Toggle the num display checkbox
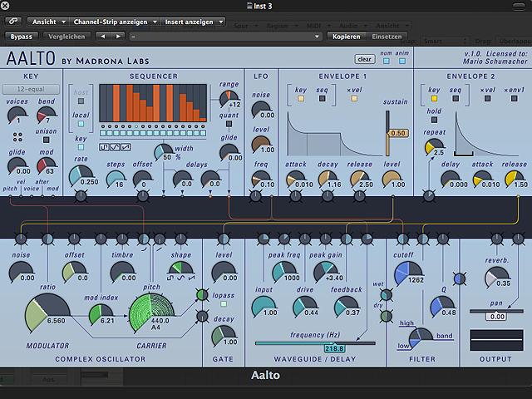532x399 pixels. [386, 61]
